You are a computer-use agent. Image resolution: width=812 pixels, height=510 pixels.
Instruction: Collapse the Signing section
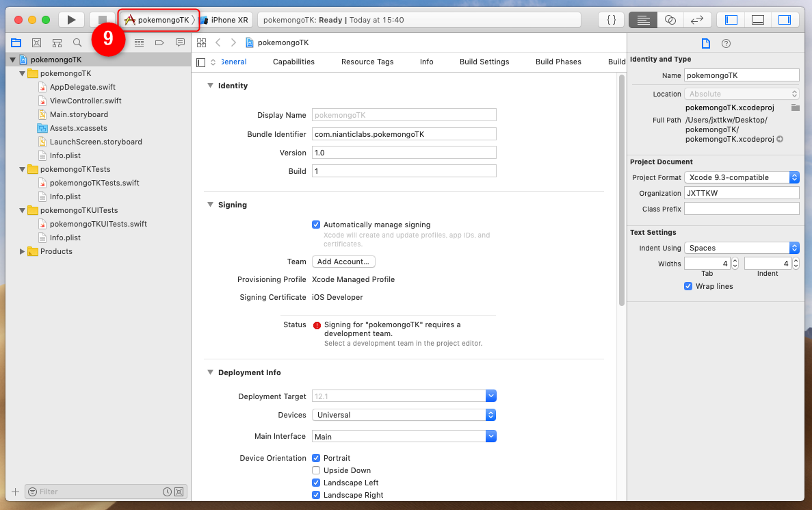coord(210,205)
